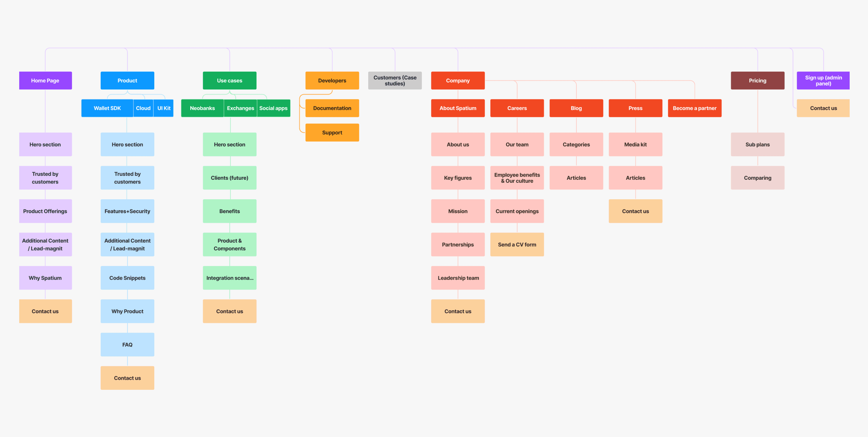
Task: Select the maroon Pricing node
Action: tap(757, 81)
